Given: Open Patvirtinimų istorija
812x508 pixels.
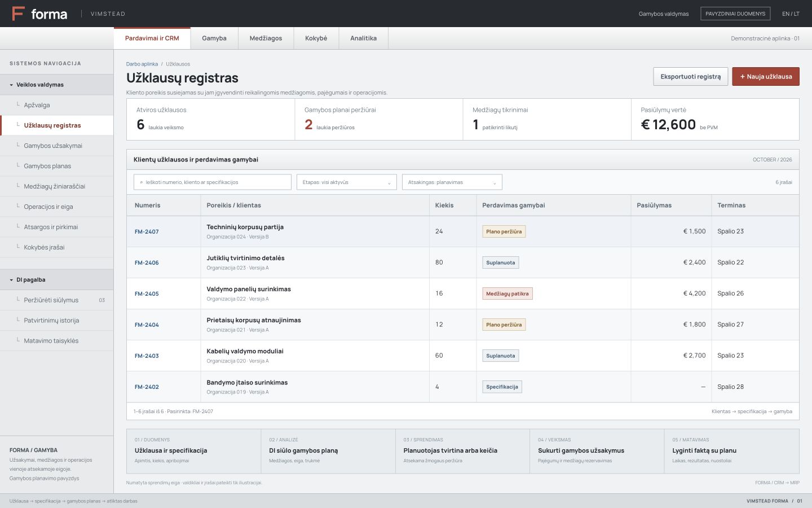Looking at the screenshot, I should coord(56,321).
